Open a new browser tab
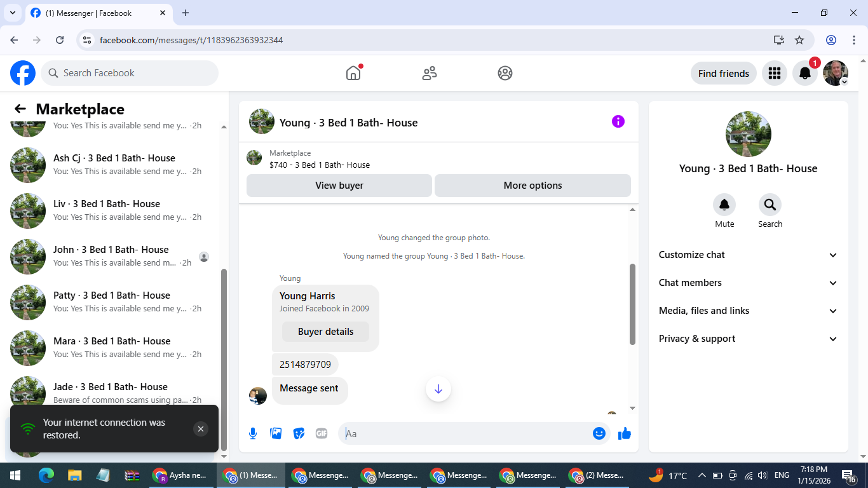Screen dimensions: 868x488 tap(186, 13)
